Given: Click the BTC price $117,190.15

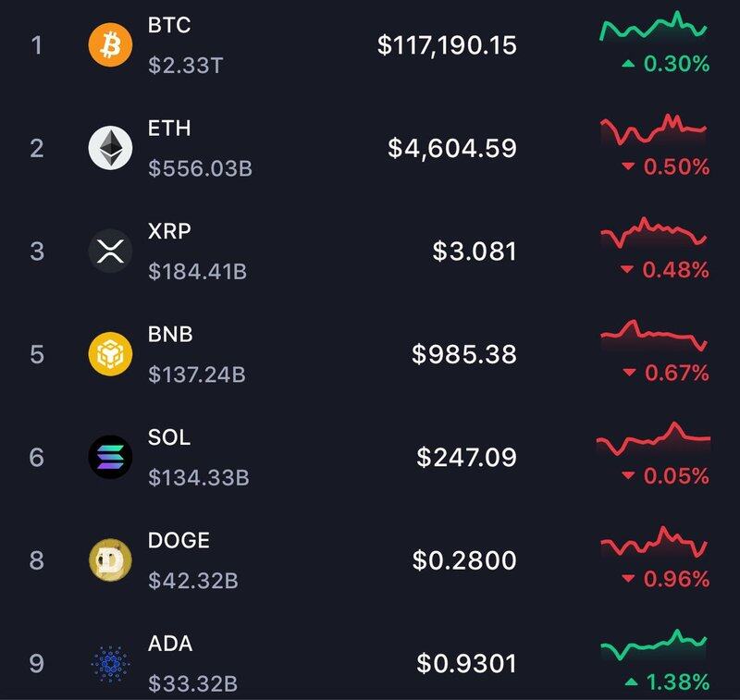Looking at the screenshot, I should coord(447,45).
